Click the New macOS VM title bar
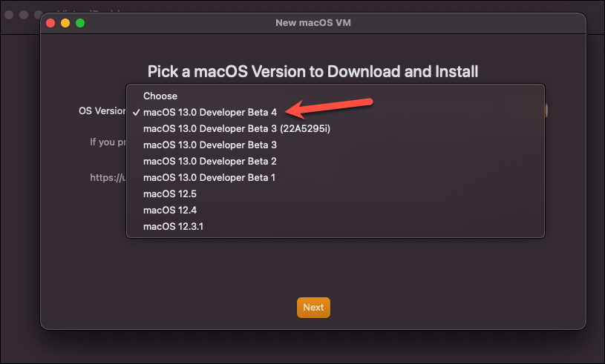The height and width of the screenshot is (364, 605). click(313, 23)
